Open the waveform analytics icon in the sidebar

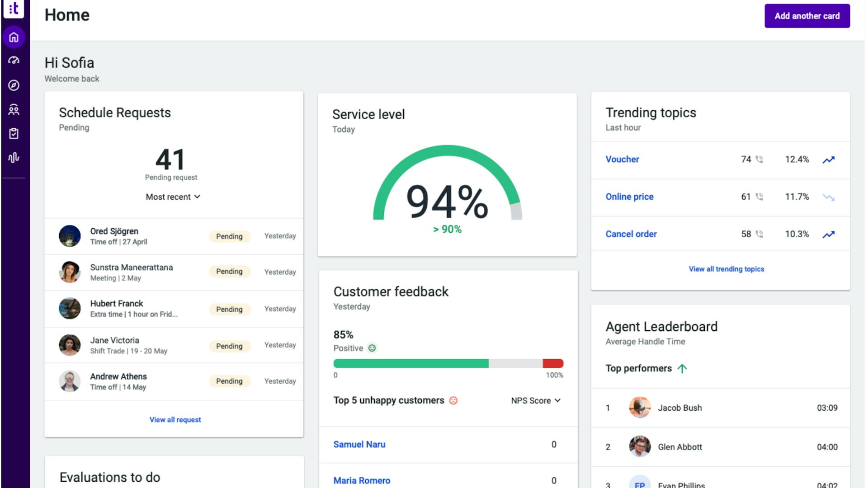[14, 157]
